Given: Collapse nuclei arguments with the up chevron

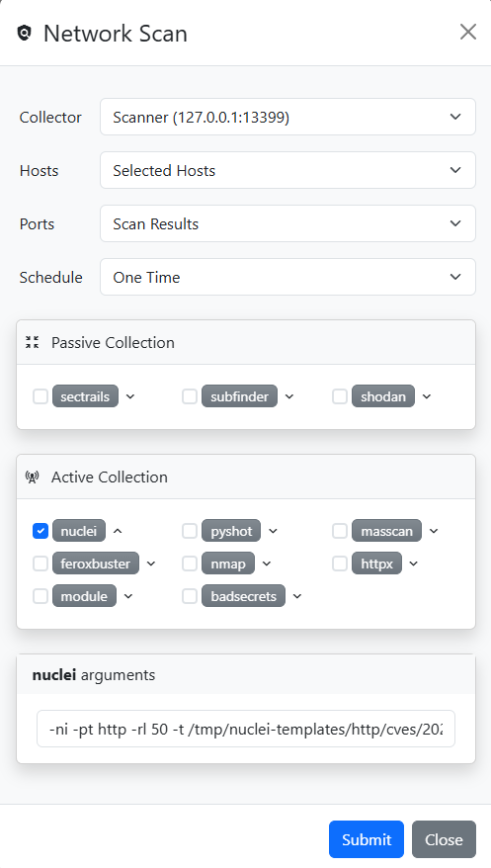Looking at the screenshot, I should click(118, 531).
